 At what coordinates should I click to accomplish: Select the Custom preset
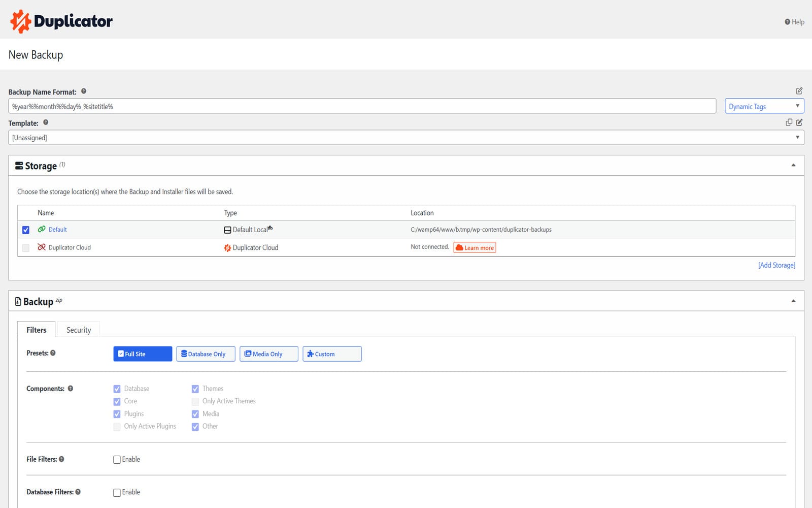coord(332,354)
